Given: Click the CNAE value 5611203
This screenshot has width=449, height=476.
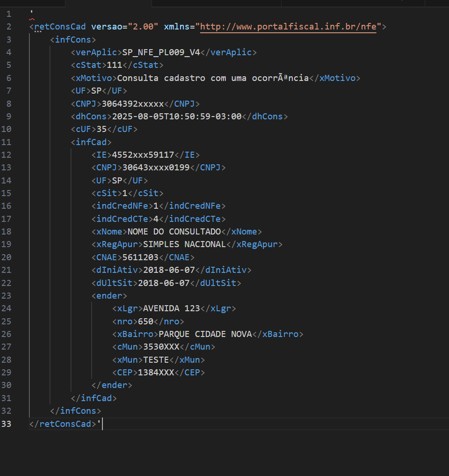Looking at the screenshot, I should coord(140,257).
